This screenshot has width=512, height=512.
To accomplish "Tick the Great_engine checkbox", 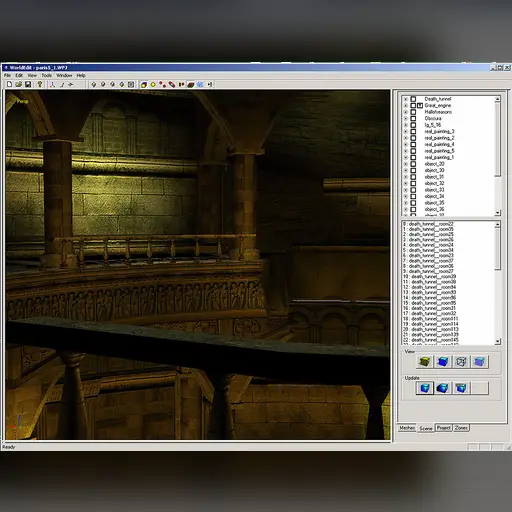I will (413, 105).
